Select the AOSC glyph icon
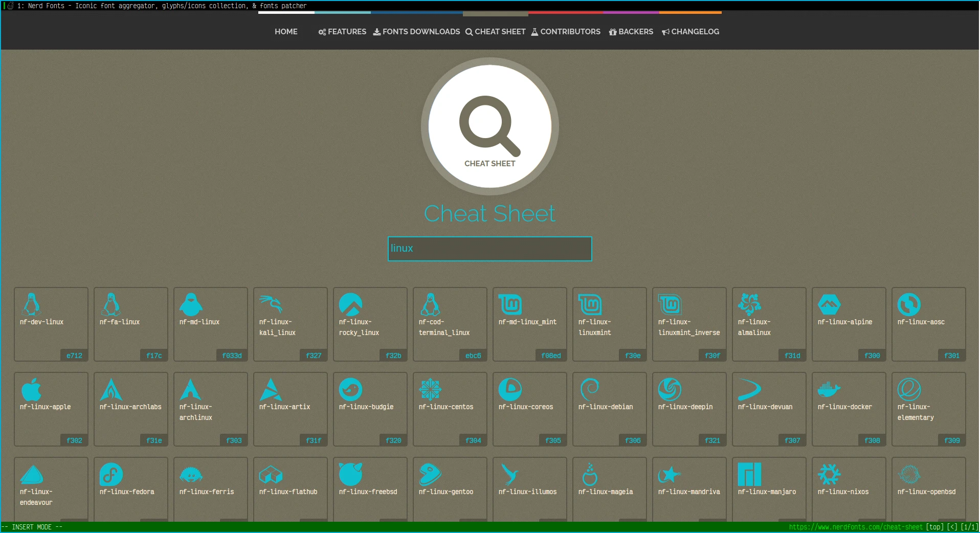980x533 pixels. (909, 304)
